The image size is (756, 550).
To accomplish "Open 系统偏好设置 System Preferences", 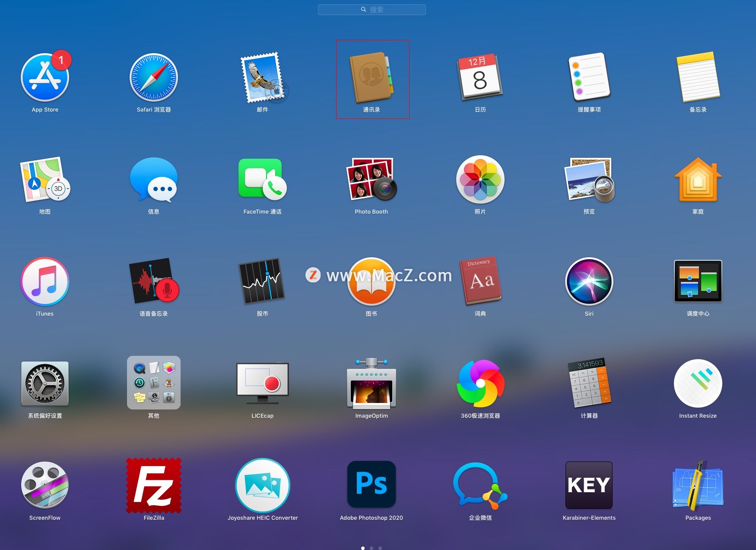I will (45, 384).
